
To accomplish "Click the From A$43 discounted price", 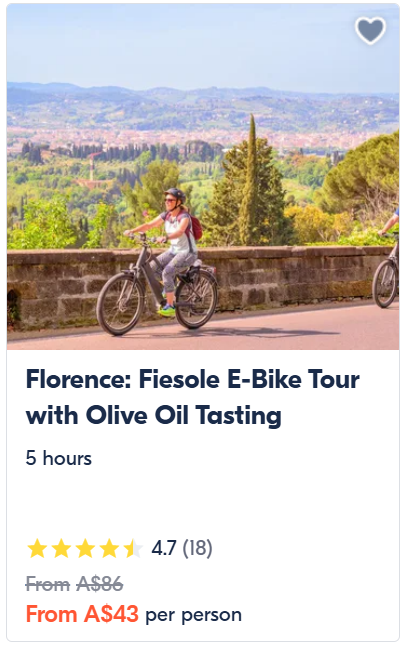I will coord(82,614).
